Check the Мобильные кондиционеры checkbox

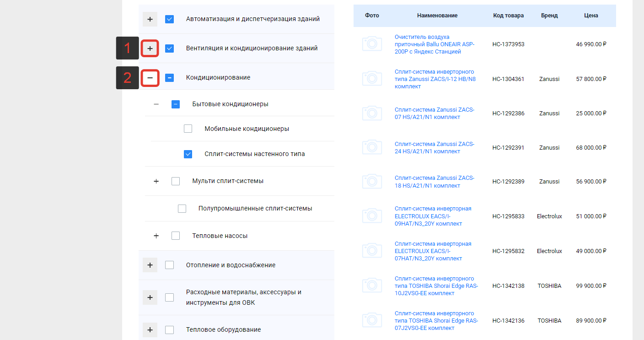[x=188, y=129]
